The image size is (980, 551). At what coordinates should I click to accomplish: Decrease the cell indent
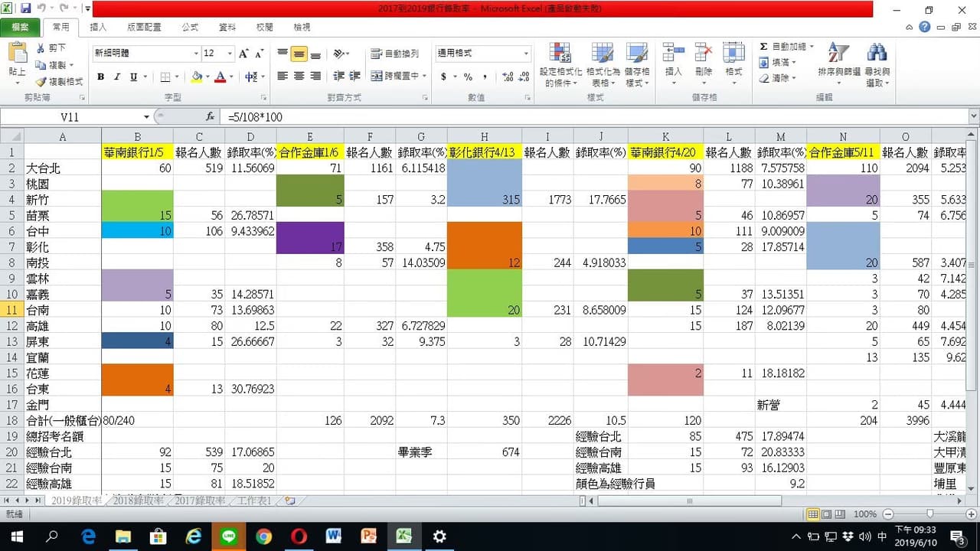(x=338, y=77)
